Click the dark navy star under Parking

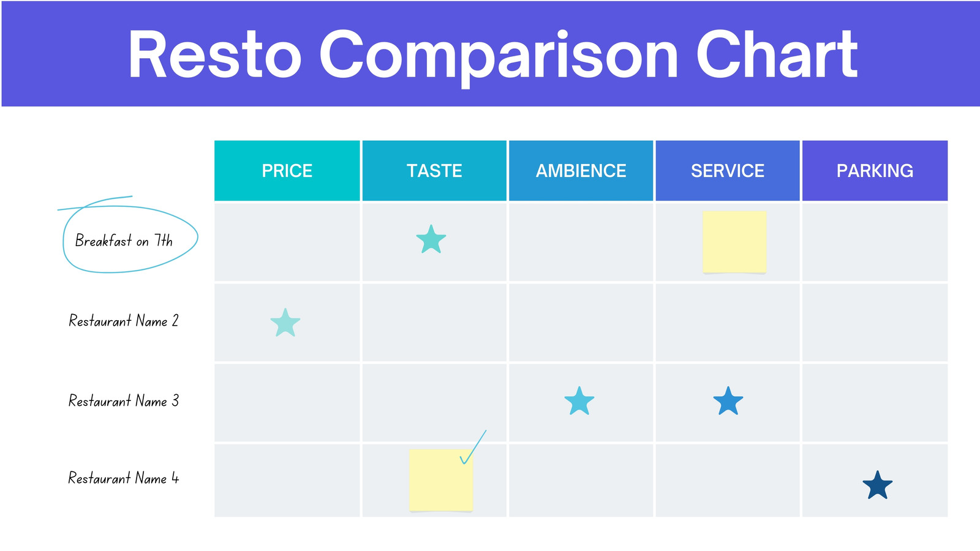pyautogui.click(x=878, y=485)
